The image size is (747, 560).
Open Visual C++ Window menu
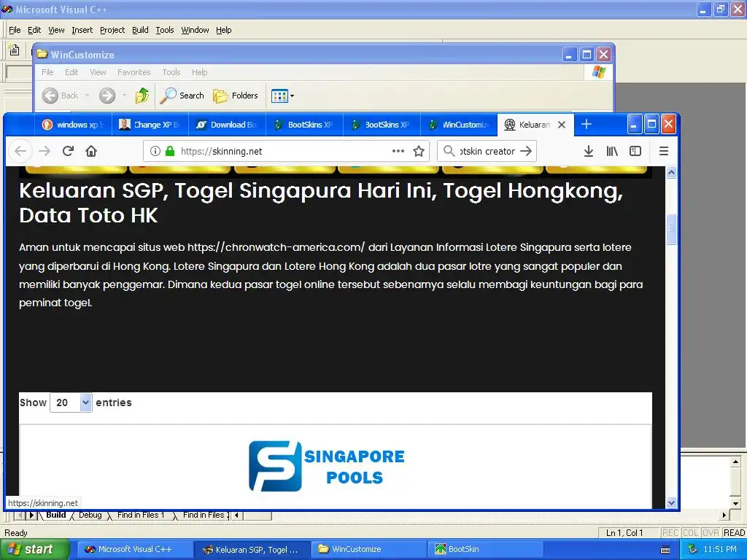coord(195,30)
